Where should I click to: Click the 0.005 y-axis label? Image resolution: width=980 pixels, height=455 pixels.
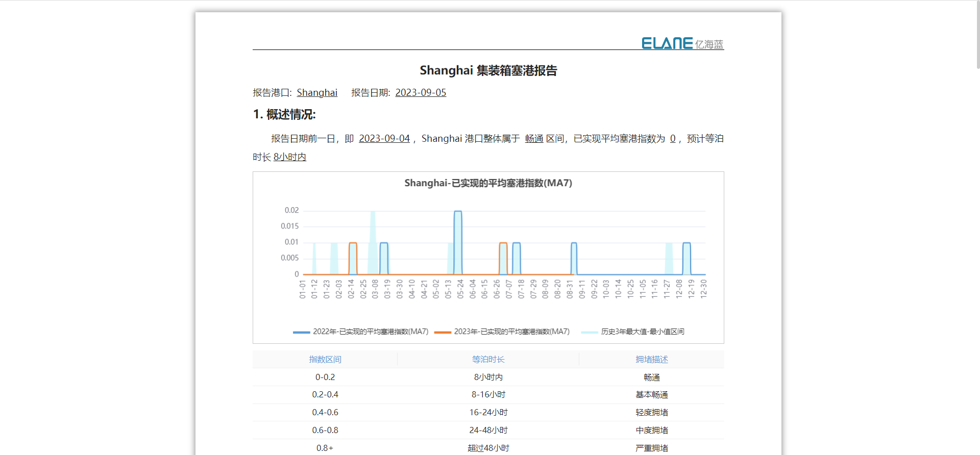(289, 258)
